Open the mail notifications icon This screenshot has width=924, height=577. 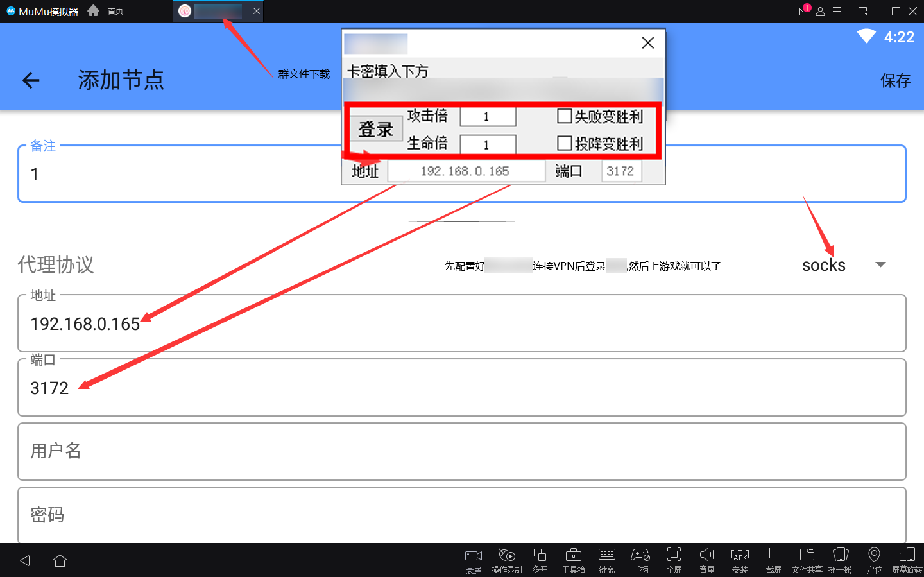(803, 11)
